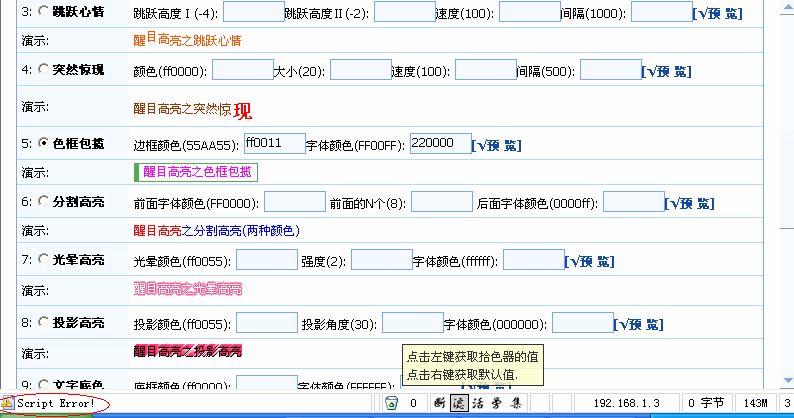Focus the 间隔(500) input field
Viewport: 794px width, 418px height.
[611, 69]
